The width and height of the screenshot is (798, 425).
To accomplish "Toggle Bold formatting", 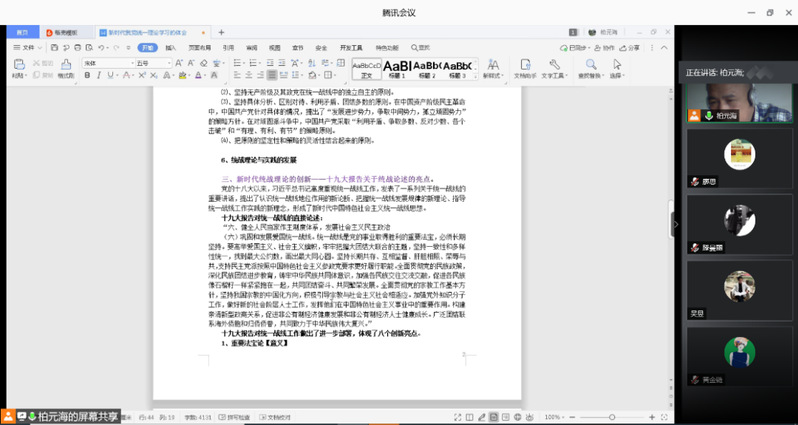I will 88,76.
